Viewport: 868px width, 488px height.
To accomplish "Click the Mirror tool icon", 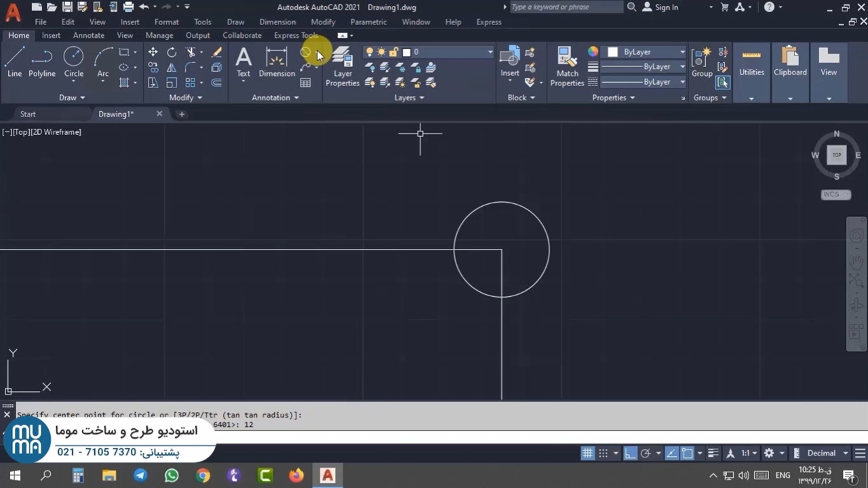I will [x=172, y=68].
